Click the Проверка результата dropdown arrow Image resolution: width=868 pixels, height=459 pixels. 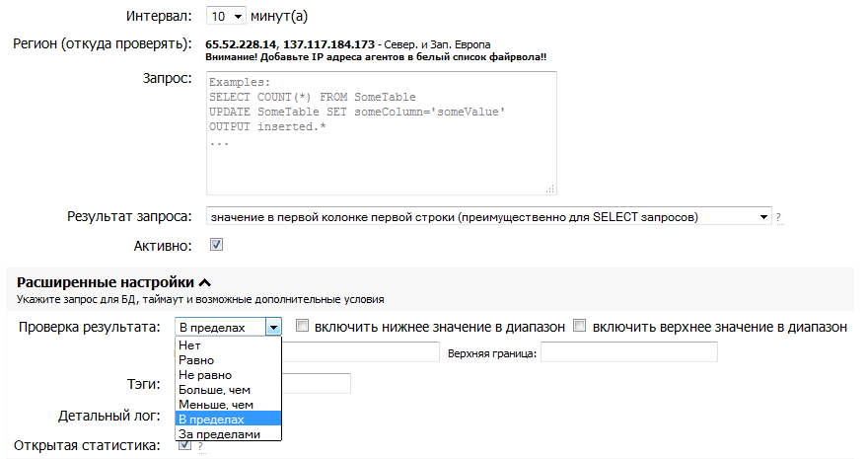coord(273,328)
